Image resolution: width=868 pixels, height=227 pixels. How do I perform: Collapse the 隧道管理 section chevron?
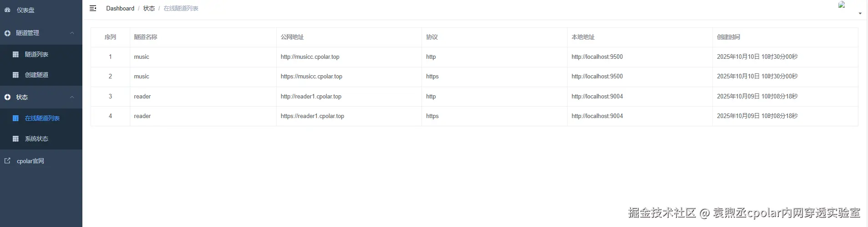(x=72, y=33)
